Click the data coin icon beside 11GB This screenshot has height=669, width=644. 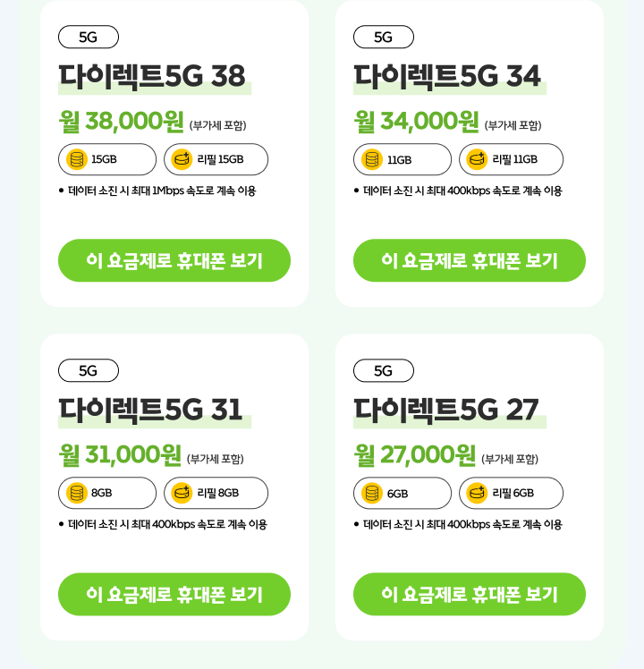[372, 159]
